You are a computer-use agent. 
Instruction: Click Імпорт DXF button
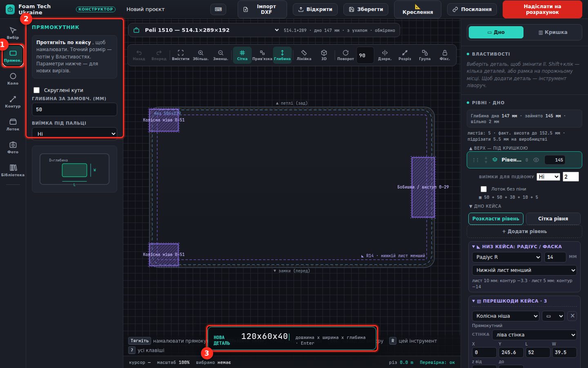[262, 9]
